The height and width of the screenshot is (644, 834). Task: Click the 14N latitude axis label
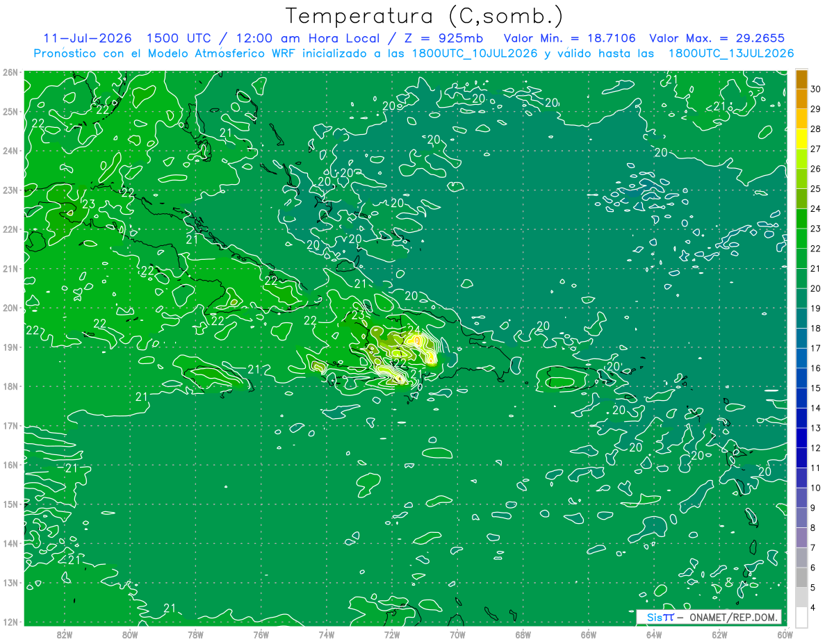click(10, 543)
